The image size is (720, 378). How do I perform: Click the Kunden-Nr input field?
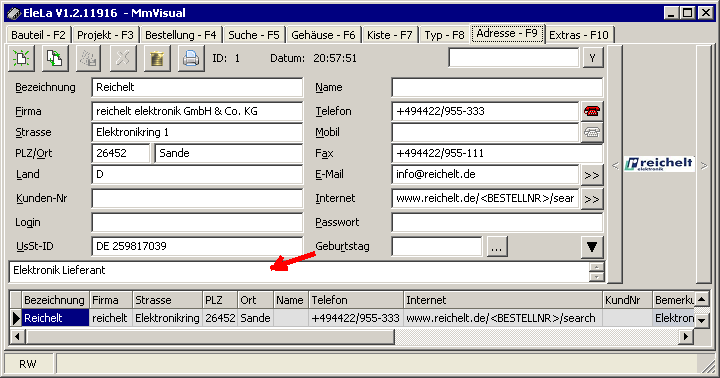tap(197, 198)
